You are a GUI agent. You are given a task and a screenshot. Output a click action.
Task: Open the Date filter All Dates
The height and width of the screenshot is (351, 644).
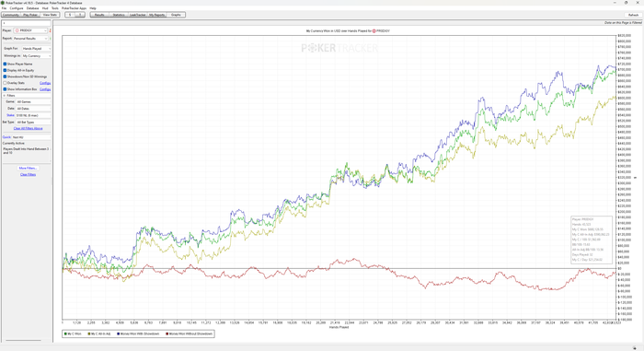point(33,109)
